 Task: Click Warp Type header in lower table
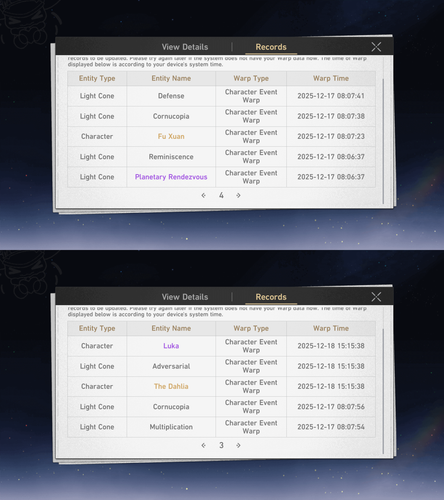(251, 328)
